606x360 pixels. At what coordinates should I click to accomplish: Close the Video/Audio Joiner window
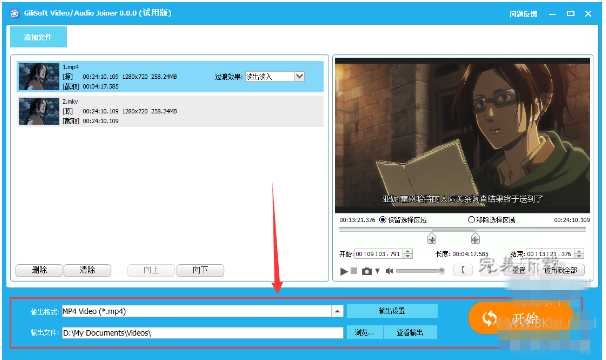click(x=588, y=14)
